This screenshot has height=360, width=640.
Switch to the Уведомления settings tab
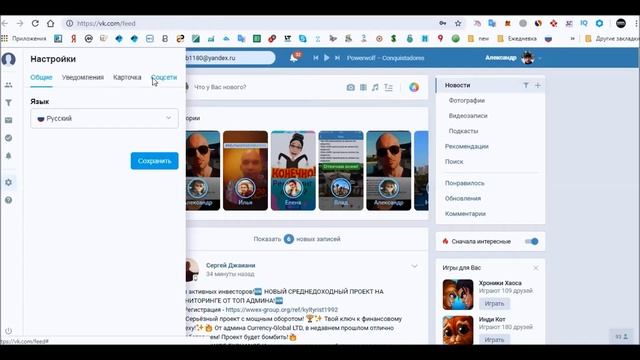pos(83,77)
